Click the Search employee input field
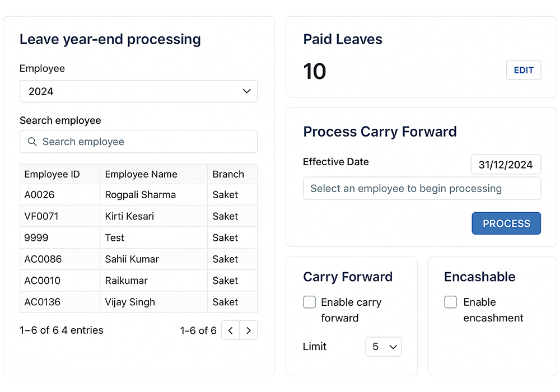560x392 pixels. pos(138,142)
